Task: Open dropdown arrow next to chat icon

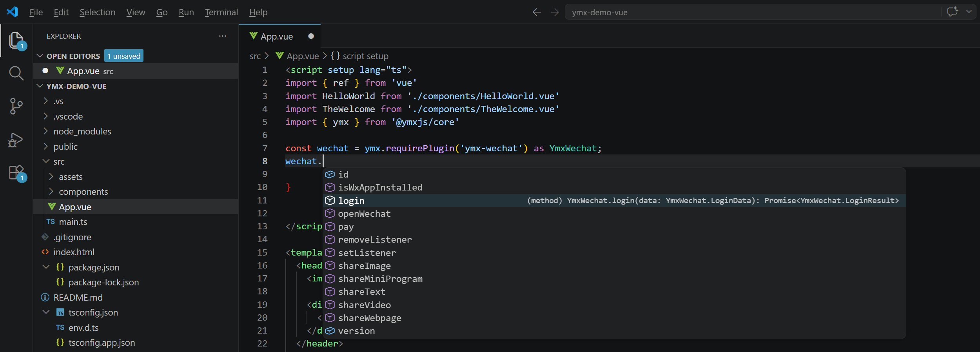Action: coord(969,12)
